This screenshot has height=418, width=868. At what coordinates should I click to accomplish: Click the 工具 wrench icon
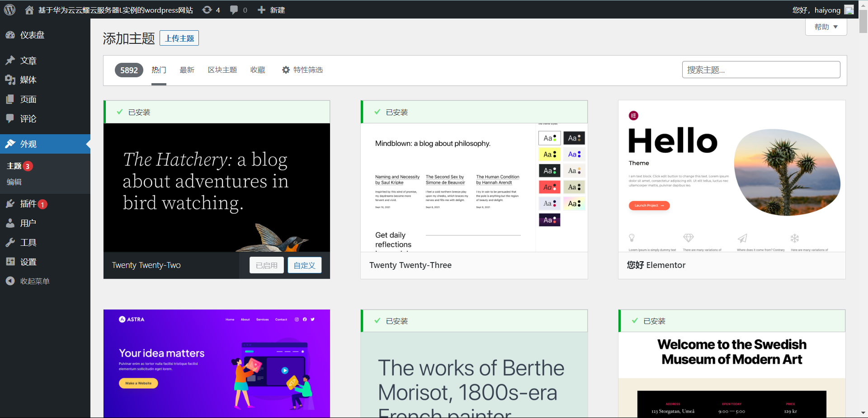click(10, 242)
